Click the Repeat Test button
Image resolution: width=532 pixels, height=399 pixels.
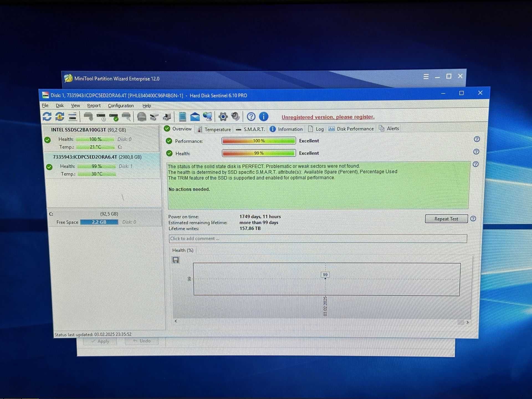coord(446,219)
